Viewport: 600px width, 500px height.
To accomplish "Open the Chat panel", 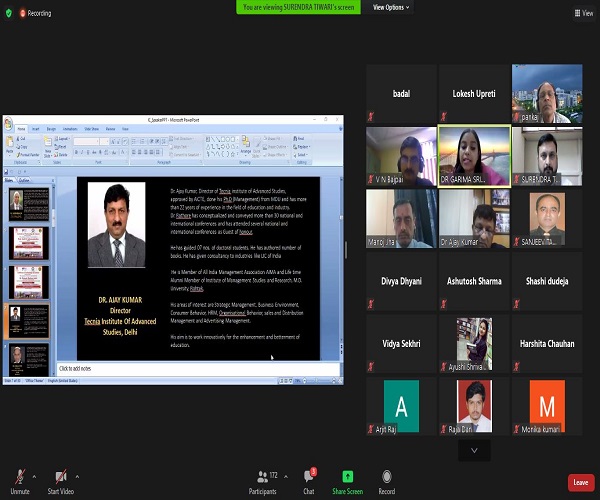I will (309, 482).
